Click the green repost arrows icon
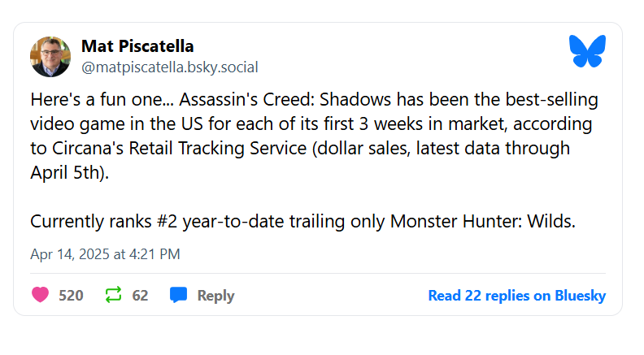644x355 pixels. pos(113,295)
